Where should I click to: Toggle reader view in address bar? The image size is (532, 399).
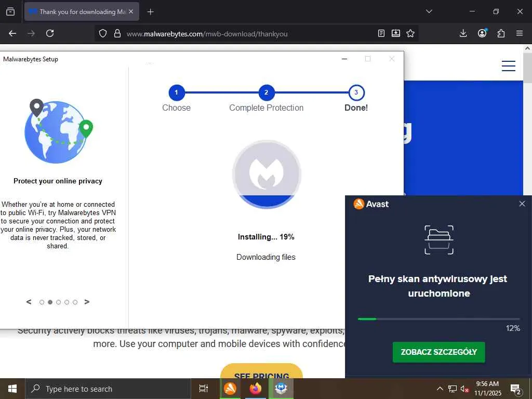click(x=381, y=33)
